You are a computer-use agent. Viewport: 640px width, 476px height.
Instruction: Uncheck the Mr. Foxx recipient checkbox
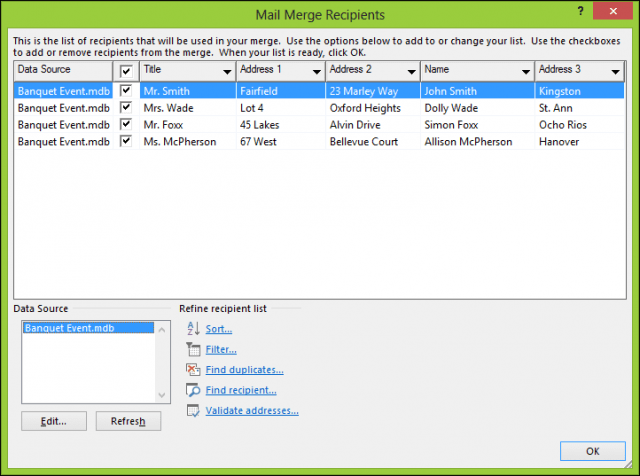(x=126, y=125)
